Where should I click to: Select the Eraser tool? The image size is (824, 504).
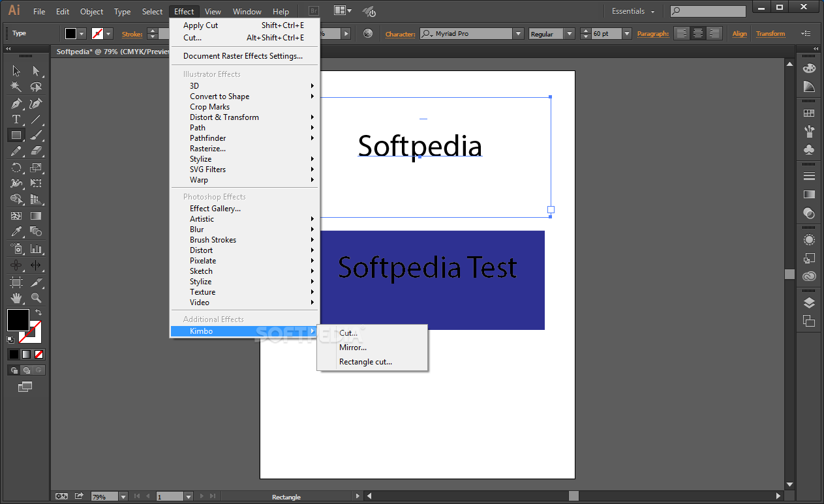point(36,151)
